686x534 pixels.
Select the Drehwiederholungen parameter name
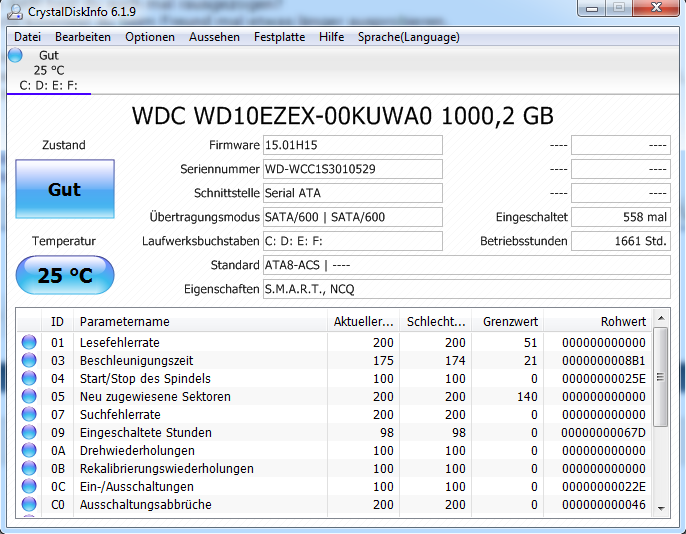pyautogui.click(x=137, y=450)
